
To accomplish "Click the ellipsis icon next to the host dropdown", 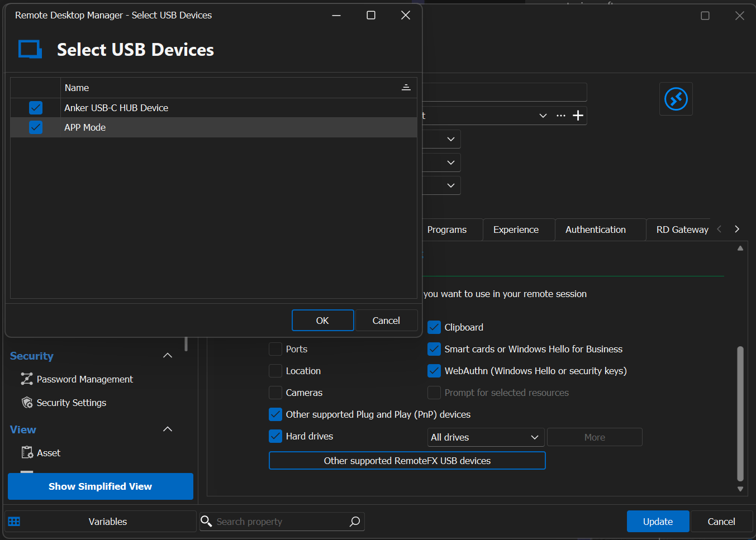I will click(x=560, y=115).
